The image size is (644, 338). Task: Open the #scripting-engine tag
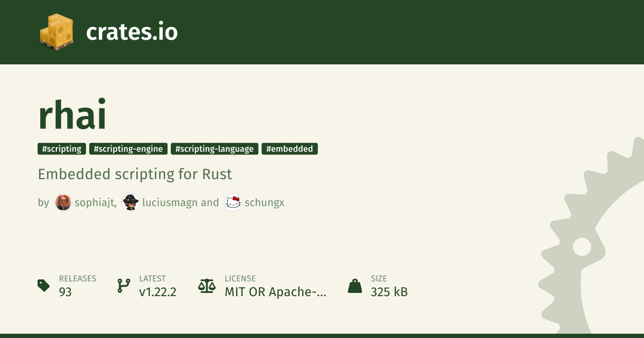tap(128, 149)
